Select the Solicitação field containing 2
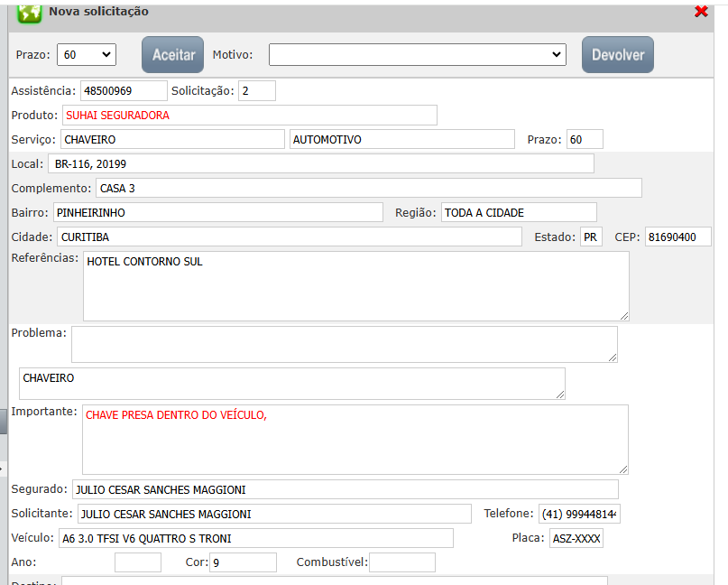The width and height of the screenshot is (728, 585). point(257,90)
